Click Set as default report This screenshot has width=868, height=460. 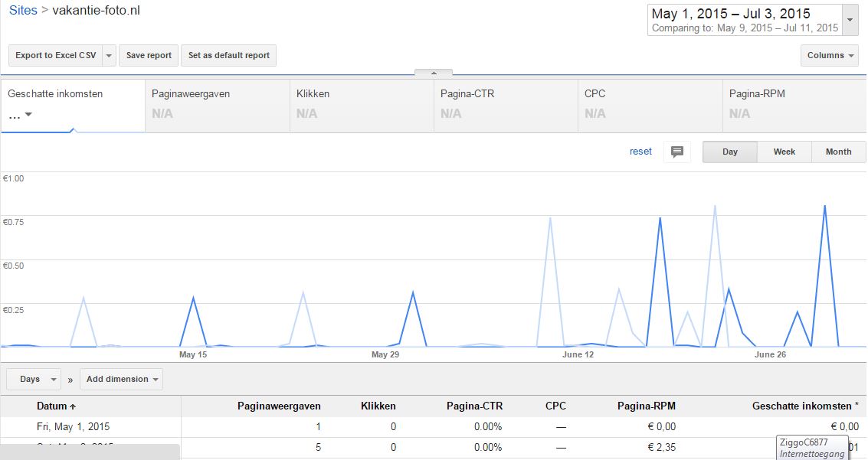click(x=228, y=55)
